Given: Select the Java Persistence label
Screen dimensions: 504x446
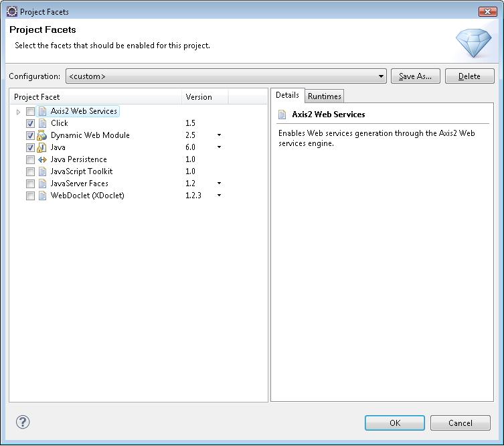Looking at the screenshot, I should [x=79, y=159].
